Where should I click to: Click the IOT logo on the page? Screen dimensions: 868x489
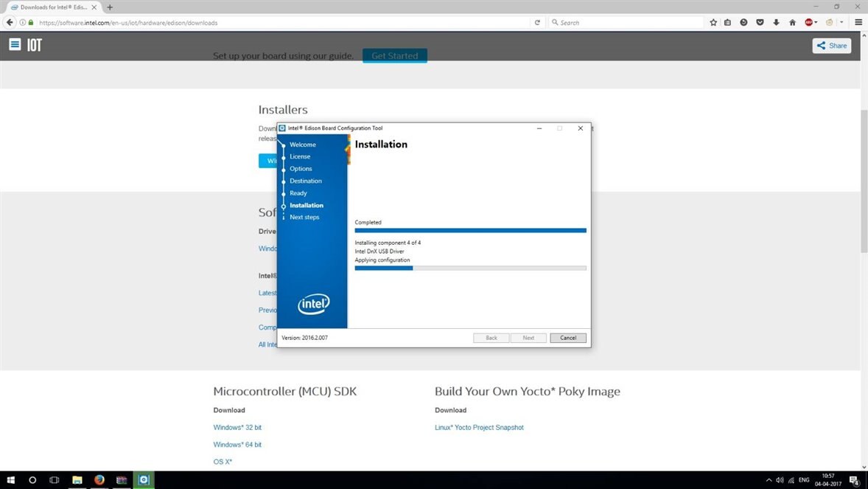(x=35, y=45)
